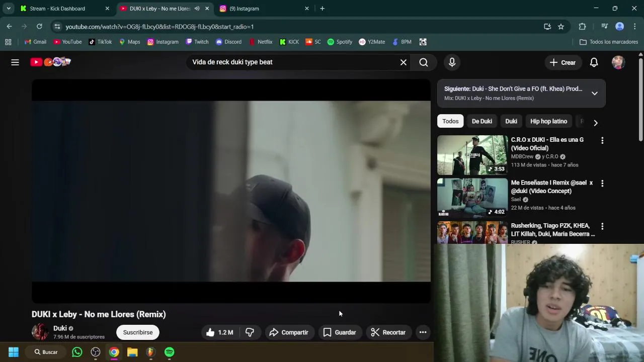This screenshot has width=644, height=362.
Task: Open media controls icon in toolbar
Action: click(x=605, y=27)
